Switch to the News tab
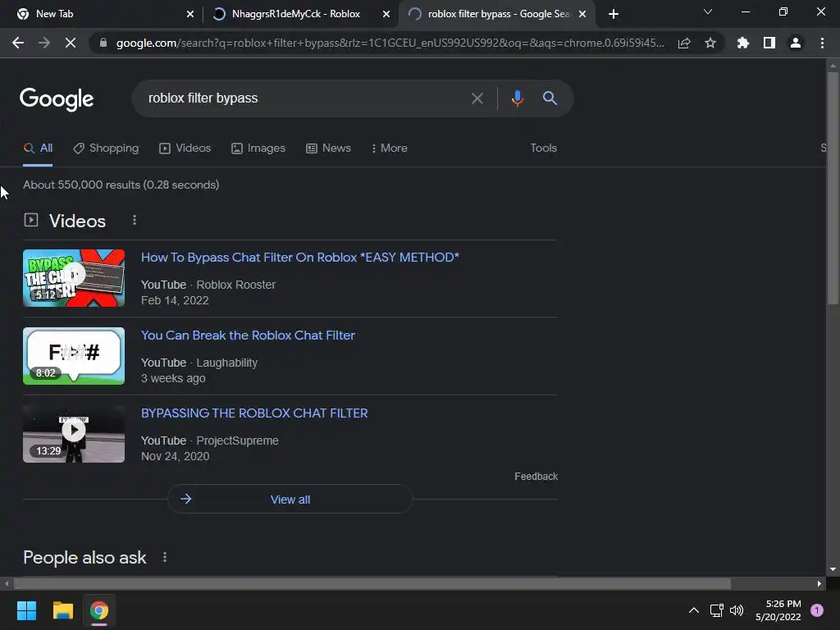Image resolution: width=840 pixels, height=630 pixels. pos(328,148)
